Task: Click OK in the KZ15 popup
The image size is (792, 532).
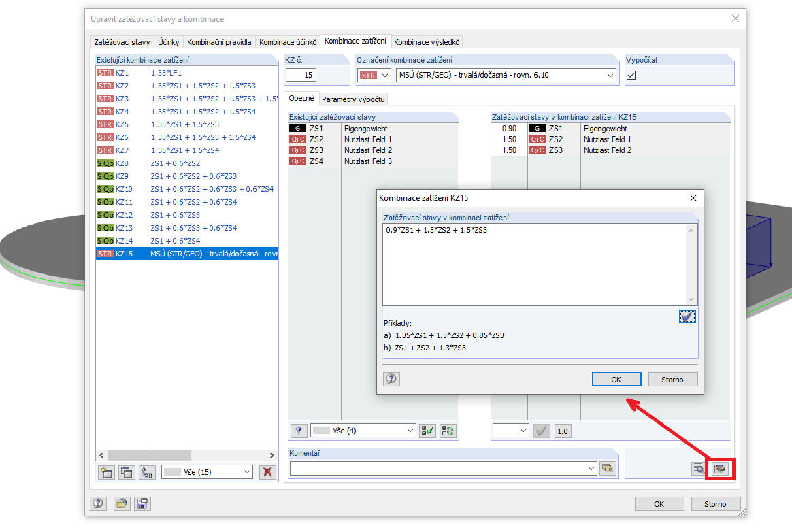Action: tap(616, 380)
